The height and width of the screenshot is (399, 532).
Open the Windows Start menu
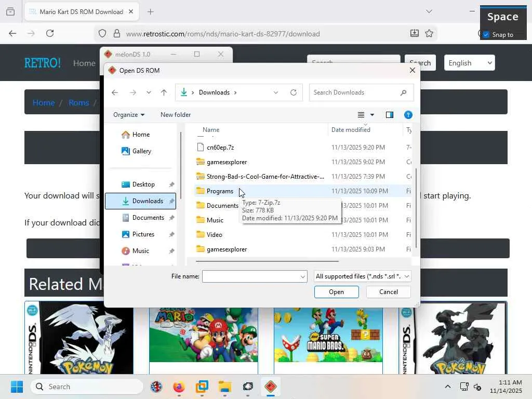tap(17, 387)
